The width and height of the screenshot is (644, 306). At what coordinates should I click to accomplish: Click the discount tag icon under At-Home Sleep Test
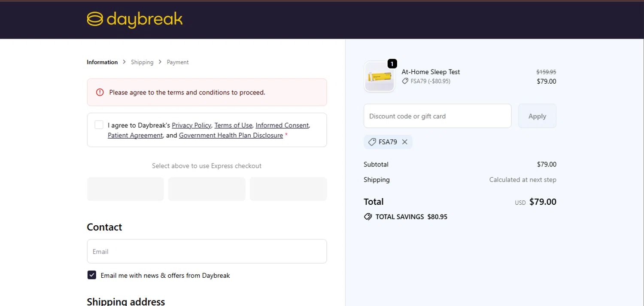pyautogui.click(x=405, y=81)
